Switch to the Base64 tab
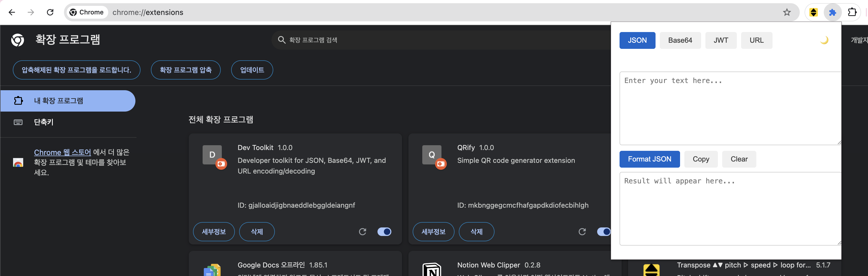Image resolution: width=868 pixels, height=276 pixels. pyautogui.click(x=680, y=41)
